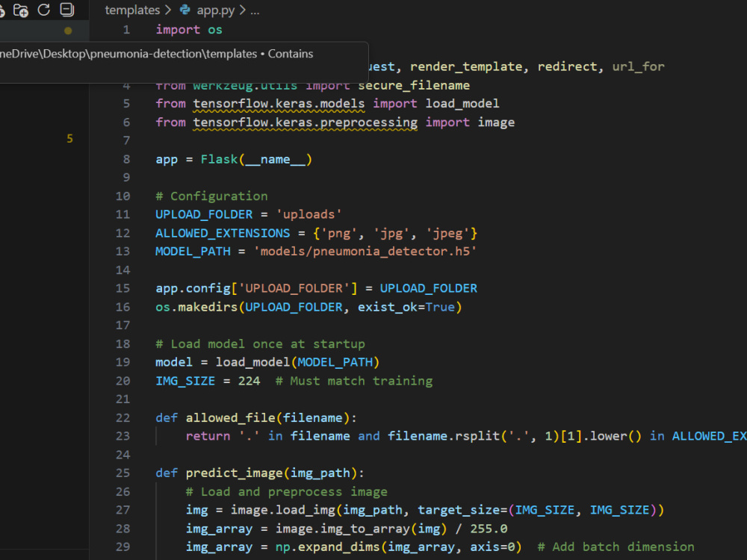This screenshot has height=560, width=747.
Task: Click the New Folder icon in explorer toolbar
Action: (x=20, y=10)
